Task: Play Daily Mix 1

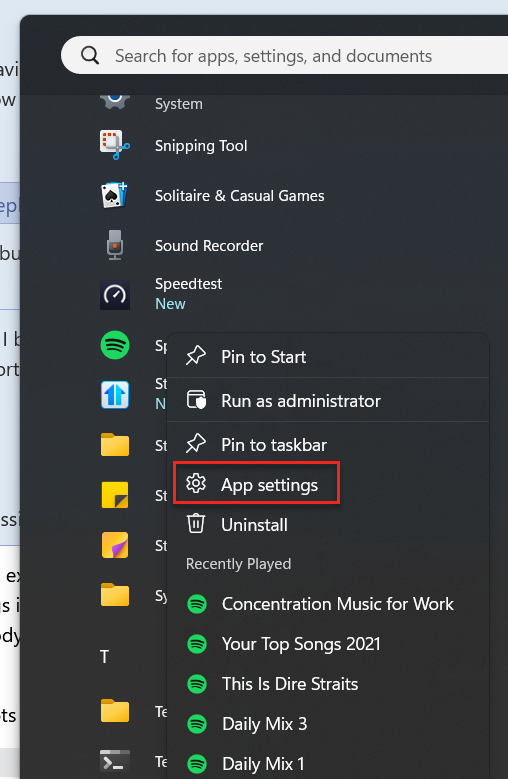Action: coord(328,764)
